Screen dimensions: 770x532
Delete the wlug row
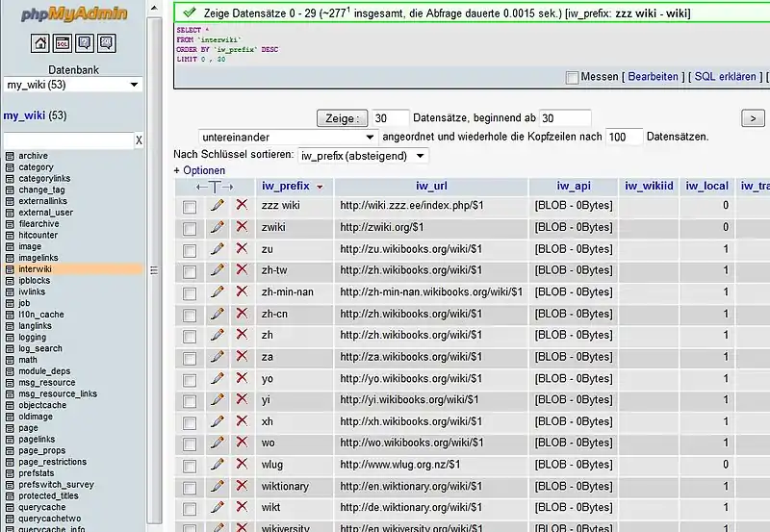pyautogui.click(x=242, y=464)
